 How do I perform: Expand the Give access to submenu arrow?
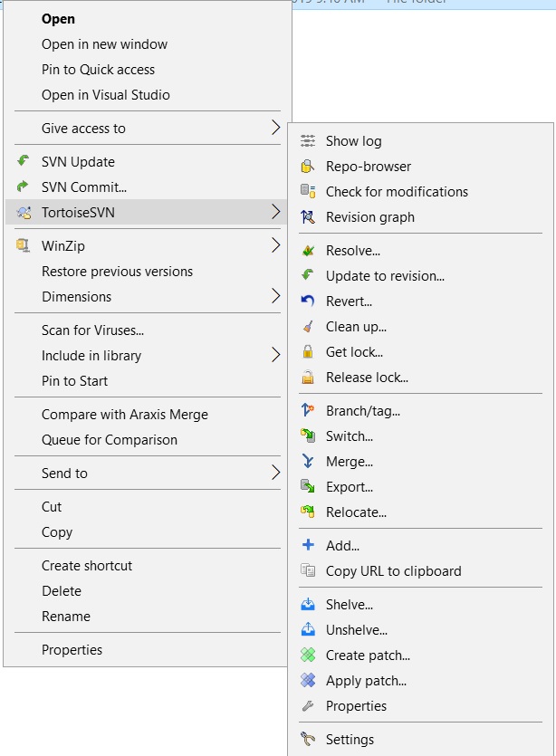coord(275,128)
